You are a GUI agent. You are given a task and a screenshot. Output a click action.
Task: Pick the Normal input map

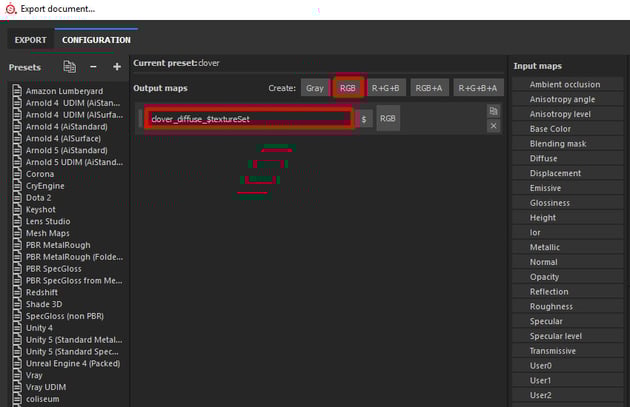coord(567,262)
